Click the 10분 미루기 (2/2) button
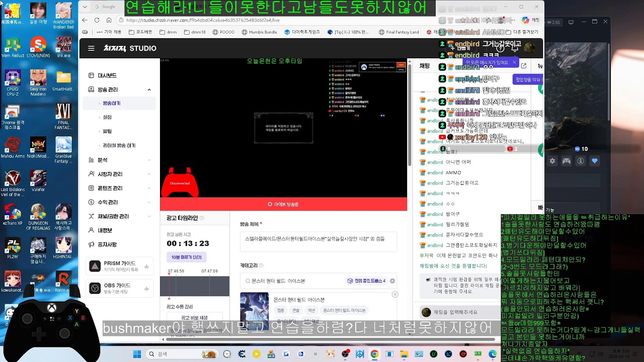This screenshot has height=362, width=644. click(186, 257)
